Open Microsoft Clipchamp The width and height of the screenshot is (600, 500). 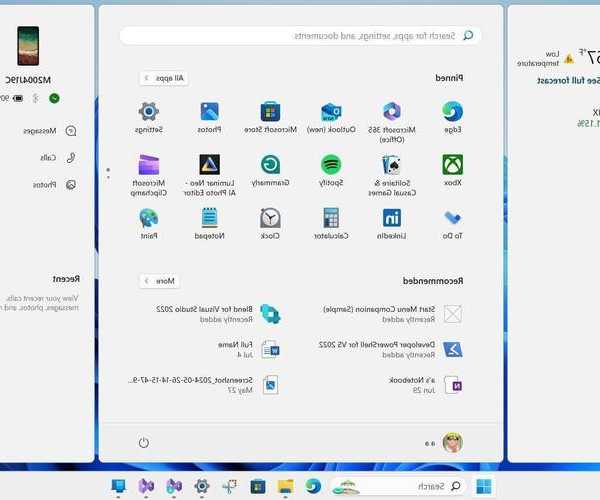tap(149, 175)
